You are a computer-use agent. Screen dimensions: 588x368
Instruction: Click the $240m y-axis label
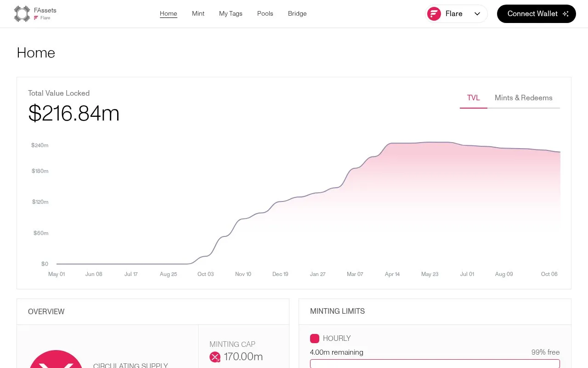click(x=40, y=145)
